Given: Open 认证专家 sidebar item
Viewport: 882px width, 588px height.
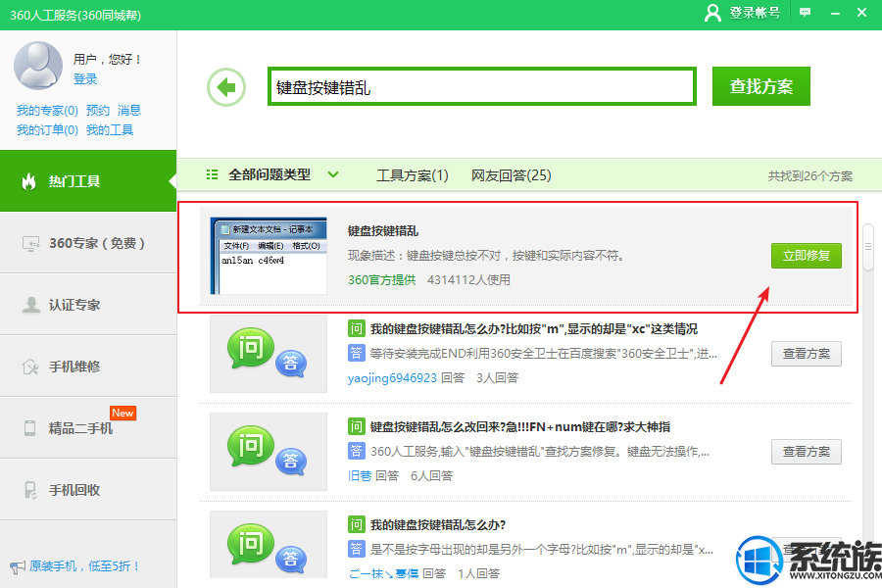Looking at the screenshot, I should point(88,305).
